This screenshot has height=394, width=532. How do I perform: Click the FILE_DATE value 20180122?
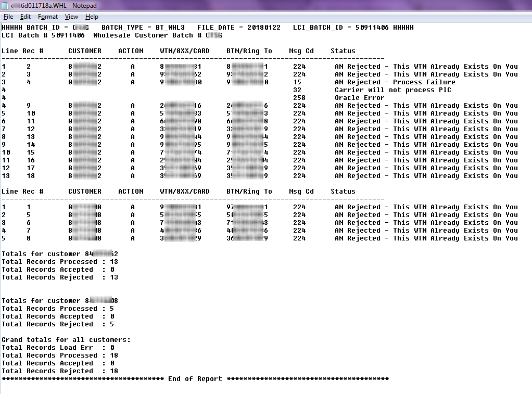263,27
